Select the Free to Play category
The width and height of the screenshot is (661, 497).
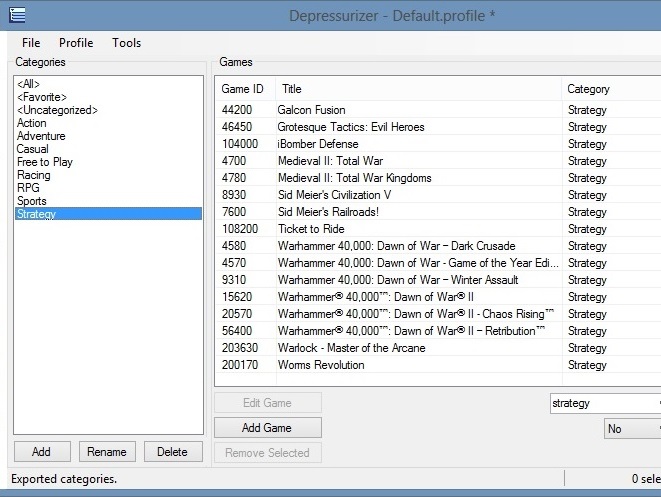click(108, 162)
